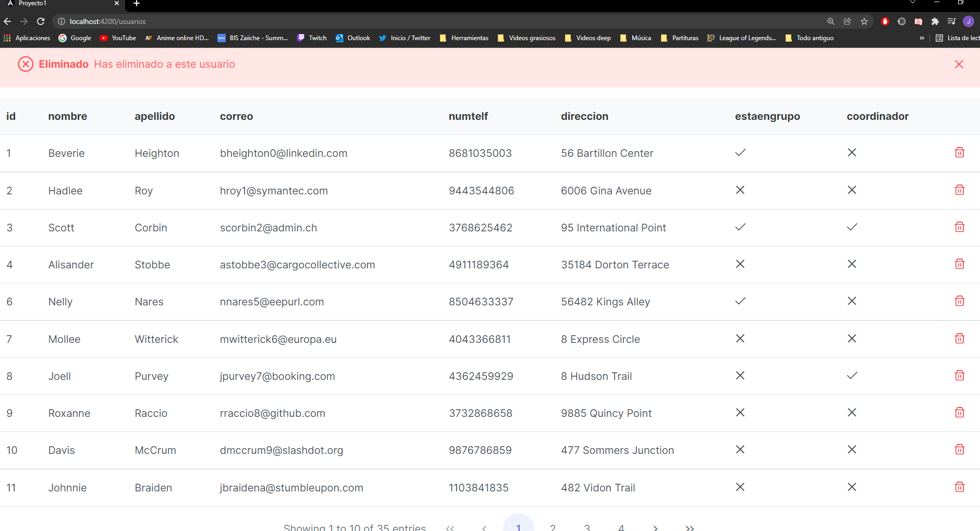Toggle estaengrupo check for Scott Corbin
The image size is (980, 531).
(740, 227)
